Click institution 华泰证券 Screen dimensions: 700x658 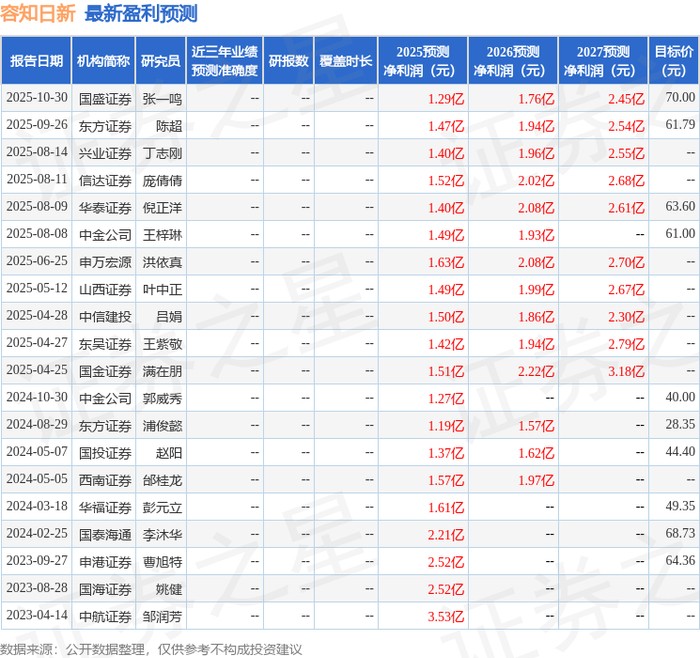[105, 208]
